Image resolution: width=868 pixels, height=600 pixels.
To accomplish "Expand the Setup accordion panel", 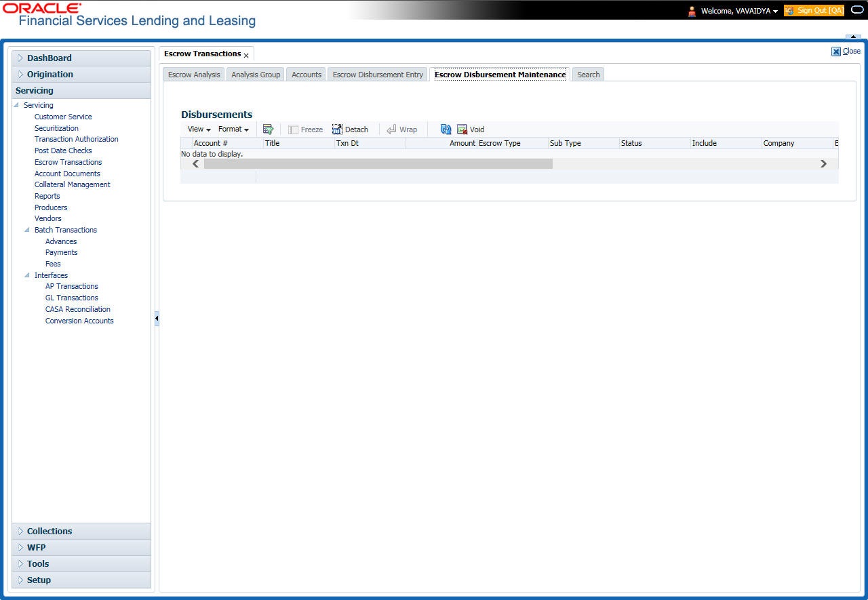I will tap(81, 580).
